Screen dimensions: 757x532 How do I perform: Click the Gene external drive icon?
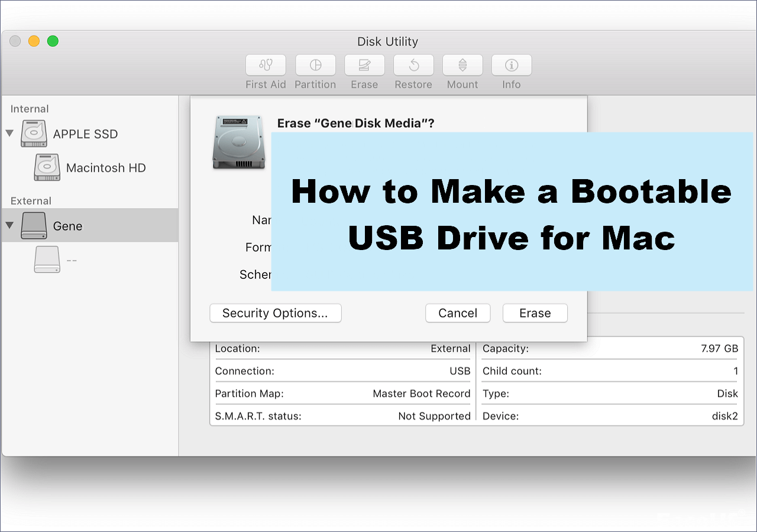pyautogui.click(x=34, y=225)
